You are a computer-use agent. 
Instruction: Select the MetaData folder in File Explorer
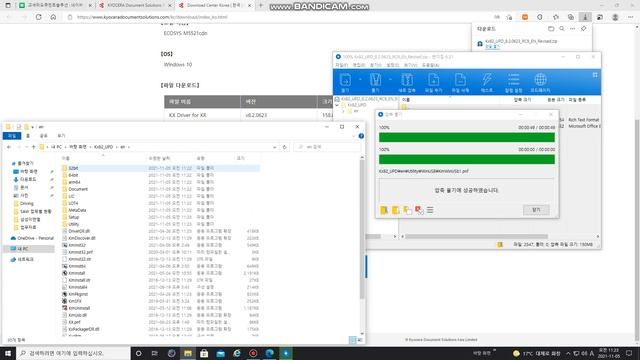[x=77, y=210]
